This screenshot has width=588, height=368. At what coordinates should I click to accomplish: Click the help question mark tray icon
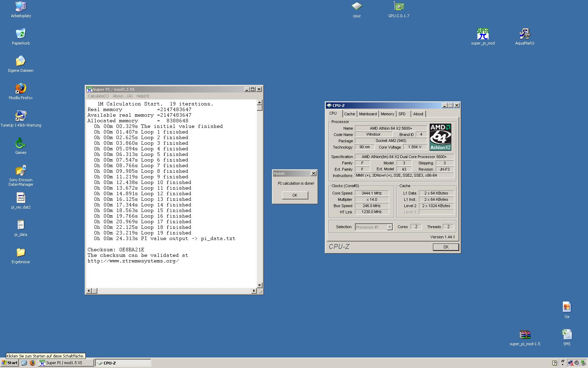pos(554,363)
